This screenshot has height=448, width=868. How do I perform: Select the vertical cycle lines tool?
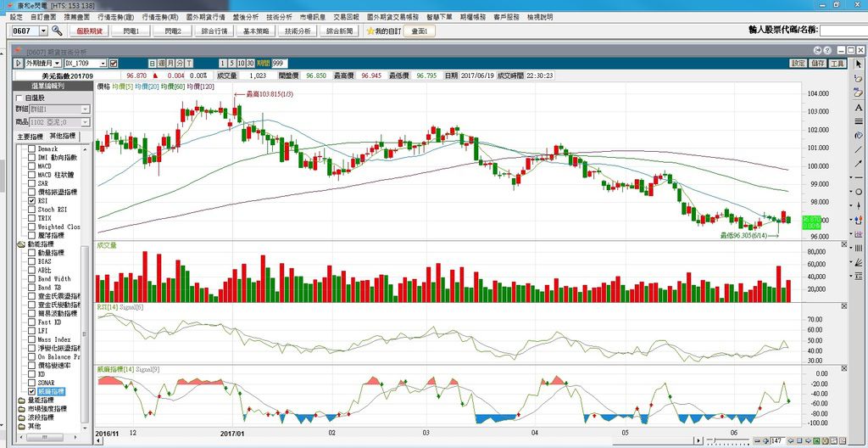pyautogui.click(x=859, y=247)
